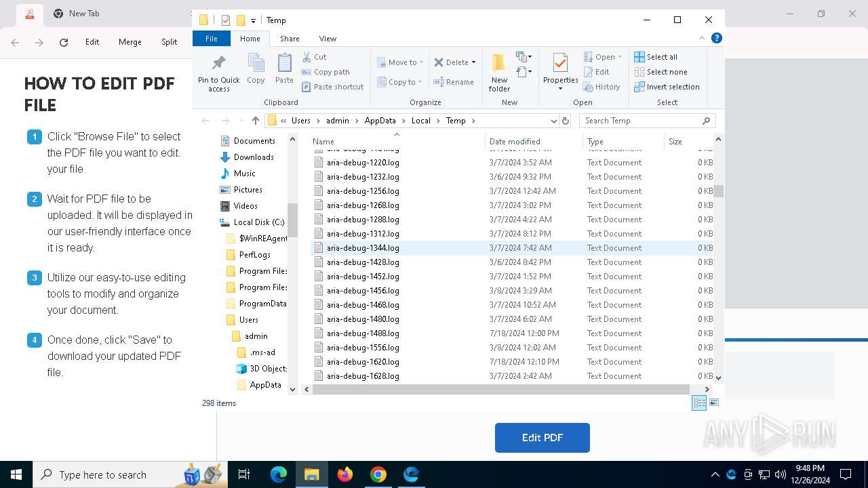Switch to the Home ribbon tab
This screenshot has width=868, height=488.
tap(250, 39)
